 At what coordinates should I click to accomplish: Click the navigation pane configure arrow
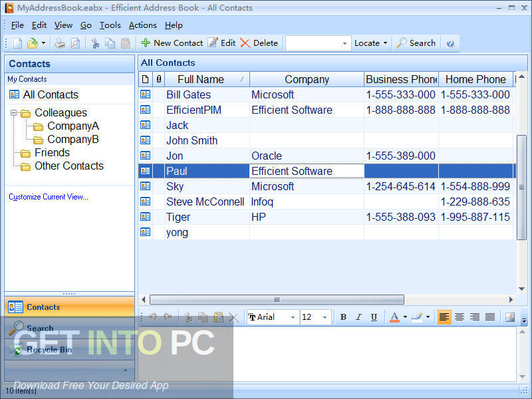click(x=125, y=370)
